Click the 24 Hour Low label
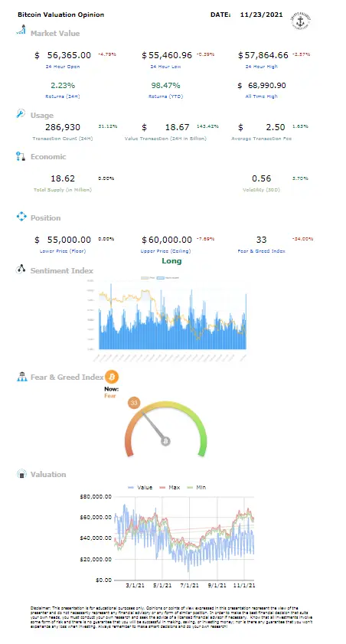 tap(165, 66)
